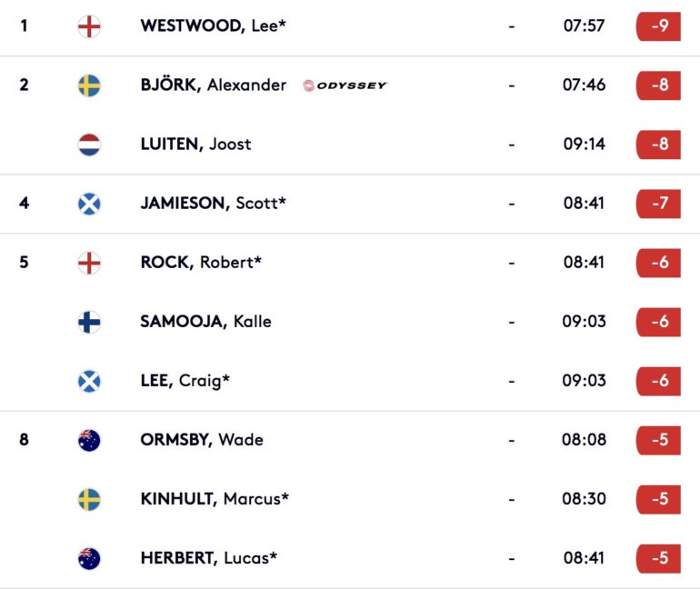Click the Netherlands flag beside Luiten
700x589 pixels.
click(x=89, y=145)
